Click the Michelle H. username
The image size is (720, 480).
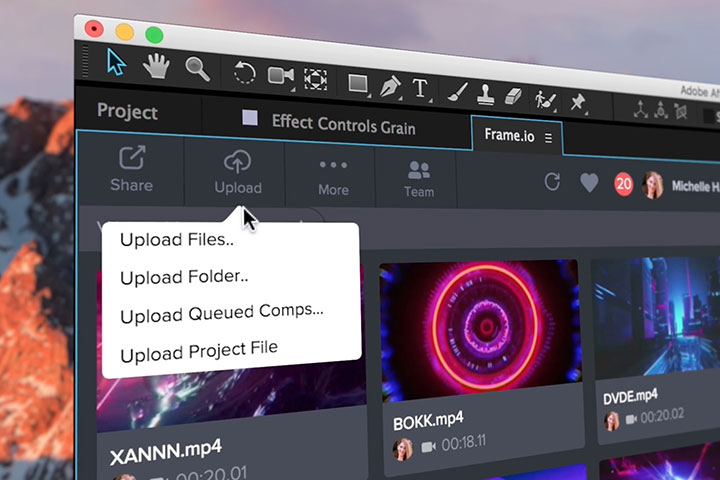[695, 186]
